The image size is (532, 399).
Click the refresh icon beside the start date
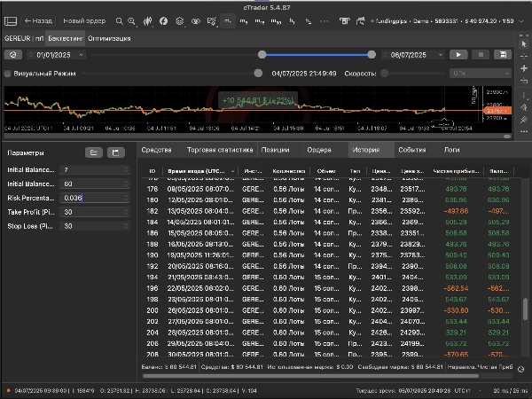(x=12, y=54)
